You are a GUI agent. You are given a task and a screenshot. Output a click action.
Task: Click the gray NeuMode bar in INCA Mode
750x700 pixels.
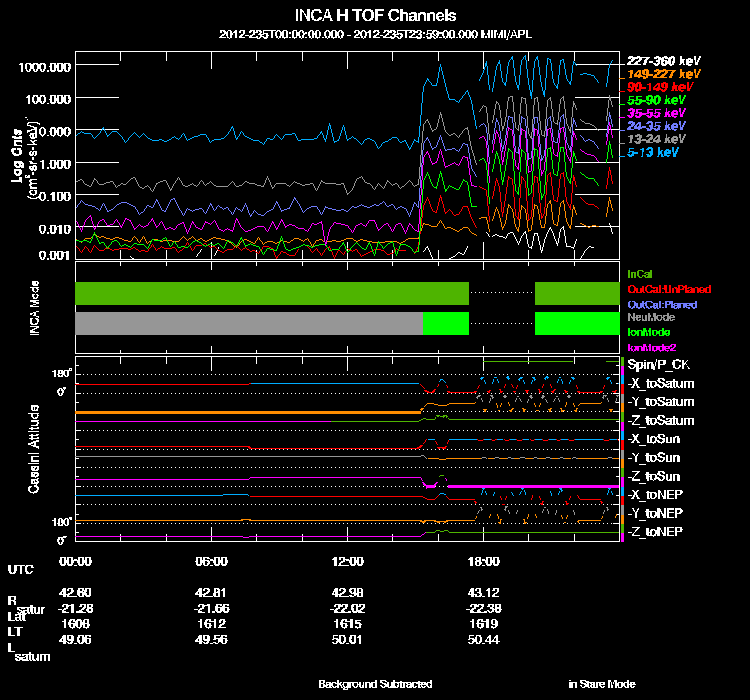(249, 323)
